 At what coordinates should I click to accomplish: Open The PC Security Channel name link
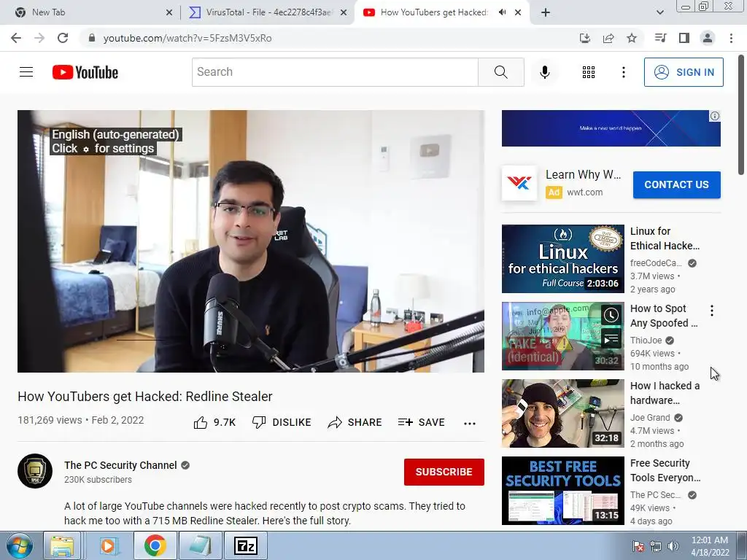120,465
